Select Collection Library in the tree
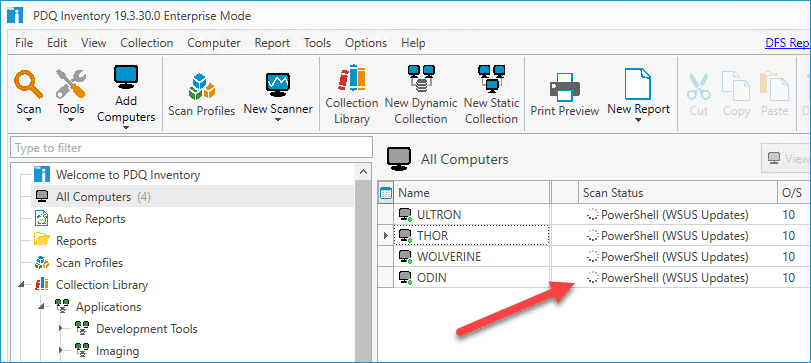The image size is (811, 363). 102,285
